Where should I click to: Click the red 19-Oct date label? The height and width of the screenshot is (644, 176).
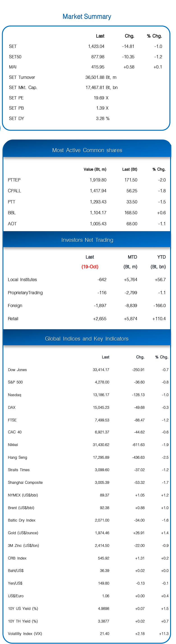(90, 267)
